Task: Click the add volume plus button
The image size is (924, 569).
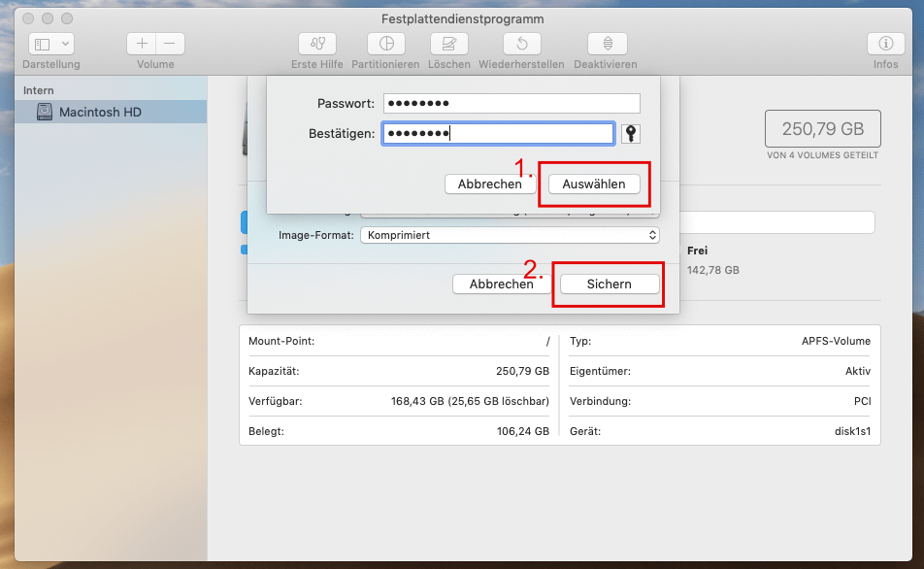Action: 142,44
